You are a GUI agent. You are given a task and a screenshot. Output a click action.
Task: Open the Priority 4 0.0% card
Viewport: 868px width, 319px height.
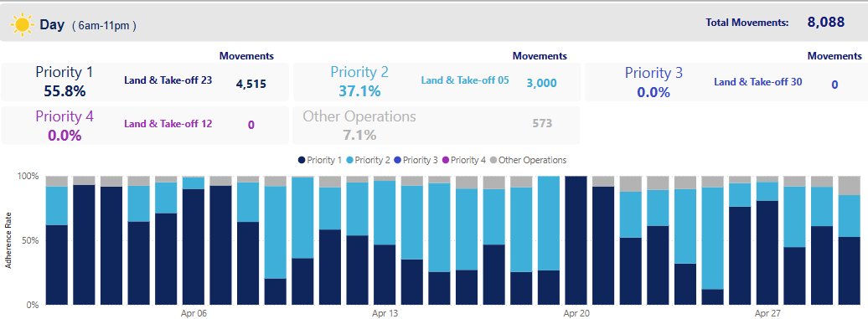(145, 125)
